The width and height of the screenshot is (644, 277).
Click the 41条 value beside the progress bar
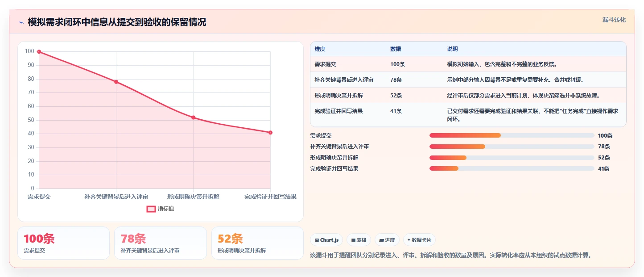[x=604, y=168]
